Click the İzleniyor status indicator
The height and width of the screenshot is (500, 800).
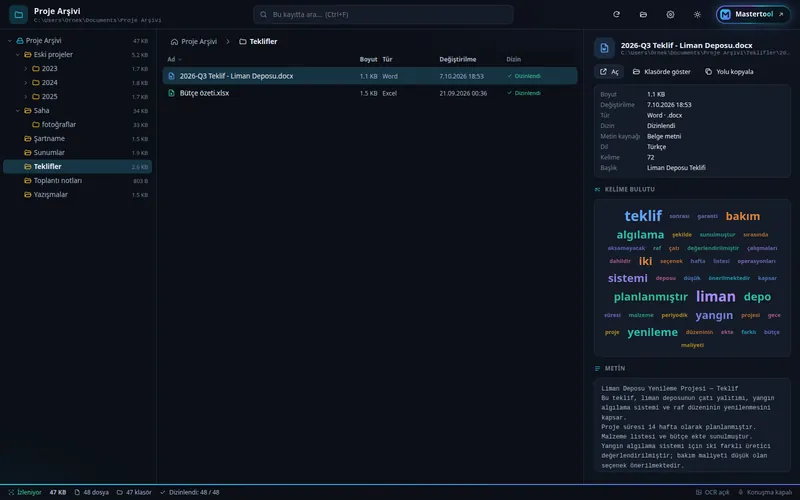(x=24, y=492)
